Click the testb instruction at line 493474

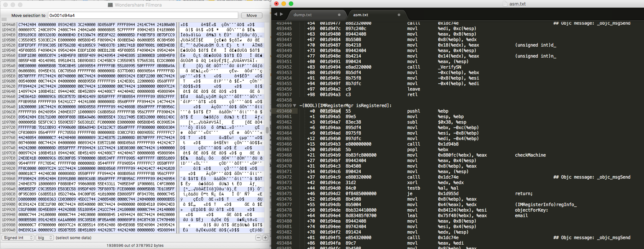point(413,188)
